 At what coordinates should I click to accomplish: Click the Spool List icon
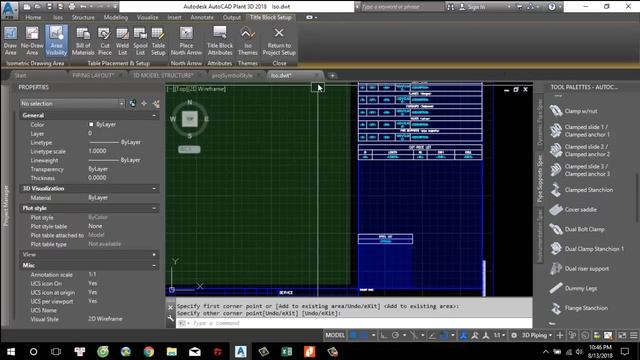(140, 41)
